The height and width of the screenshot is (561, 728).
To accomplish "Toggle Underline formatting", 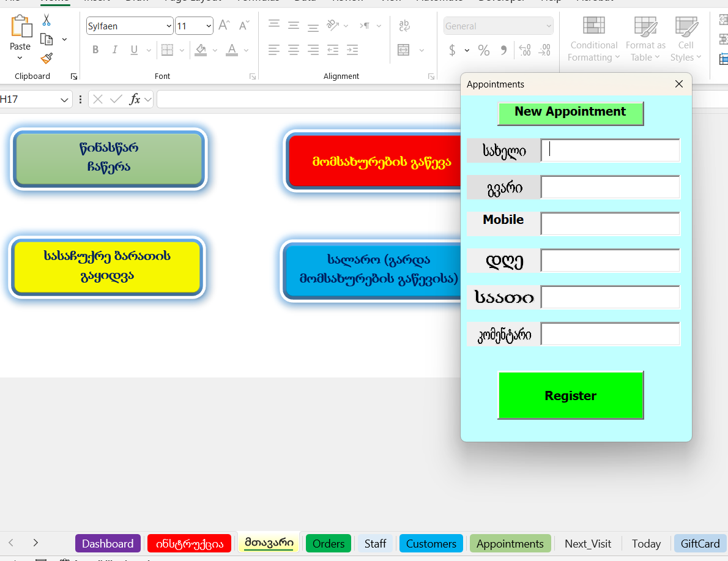I will tap(134, 50).
